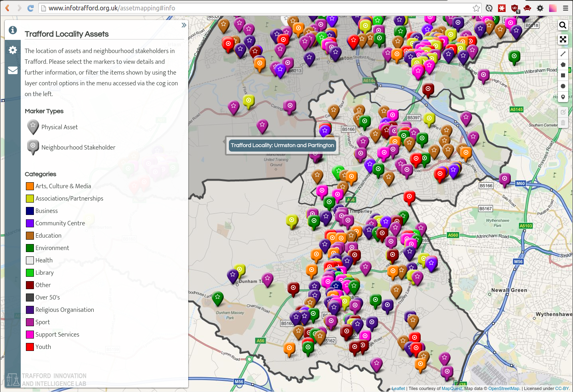The image size is (573, 392).
Task: Click the 'Over 50's' category label
Action: (47, 297)
